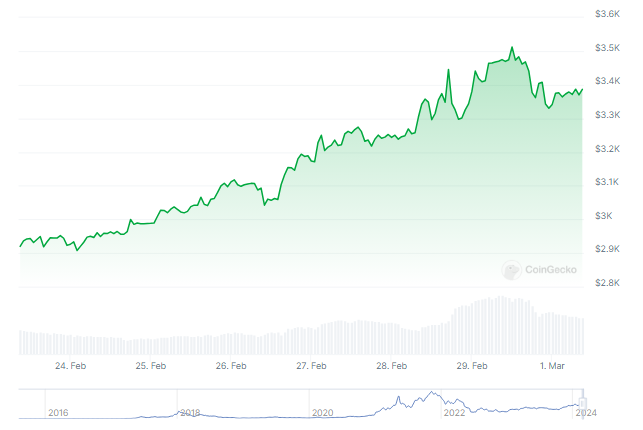643x430 pixels.
Task: Click the $3.2K price axis label
Action: (607, 149)
